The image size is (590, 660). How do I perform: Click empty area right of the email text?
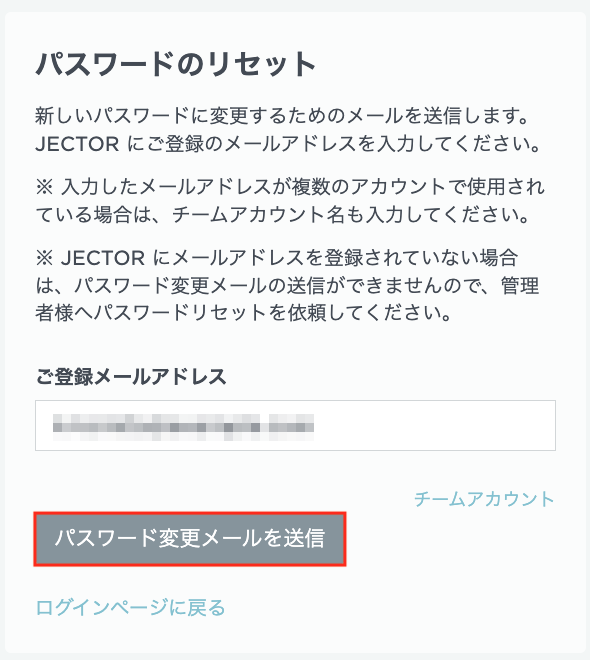click(x=433, y=426)
